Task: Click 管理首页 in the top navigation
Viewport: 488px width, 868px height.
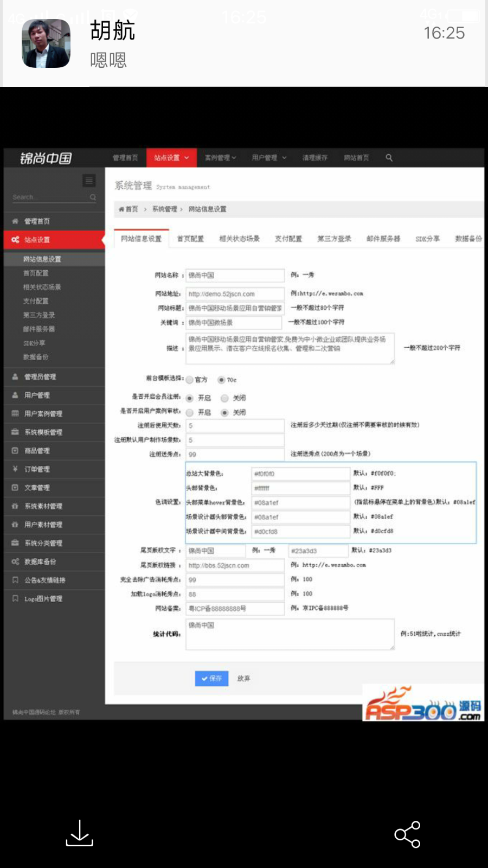Action: tap(125, 158)
